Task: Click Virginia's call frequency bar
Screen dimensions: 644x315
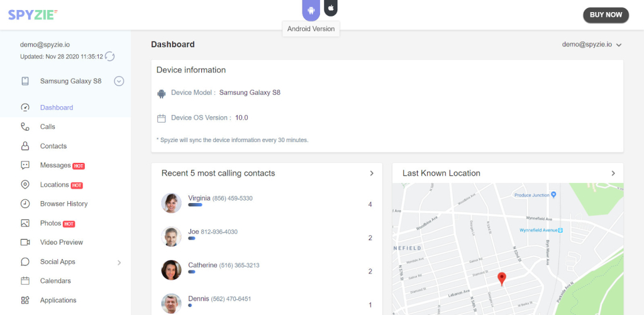Action: pos(195,204)
